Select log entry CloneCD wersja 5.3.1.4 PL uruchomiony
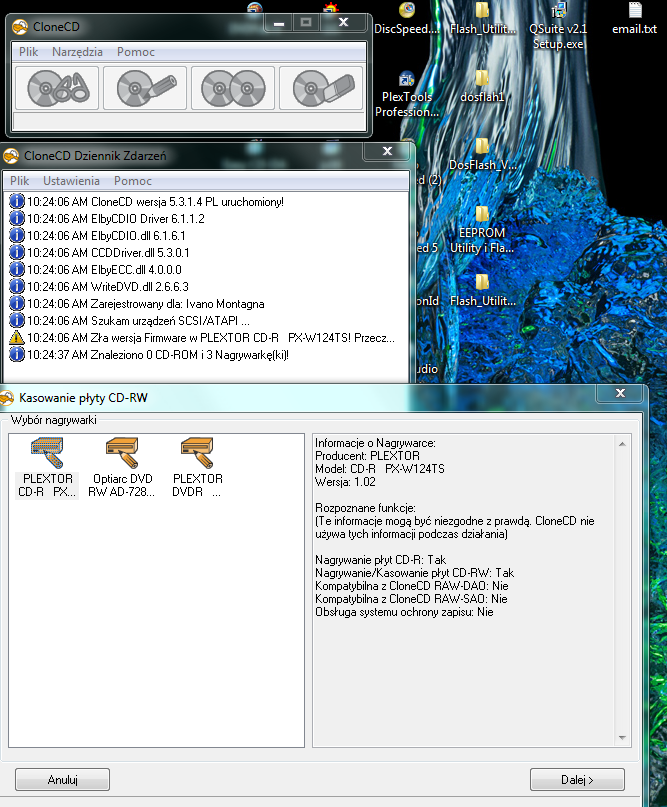Viewport: 667px width, 807px height. (x=147, y=202)
